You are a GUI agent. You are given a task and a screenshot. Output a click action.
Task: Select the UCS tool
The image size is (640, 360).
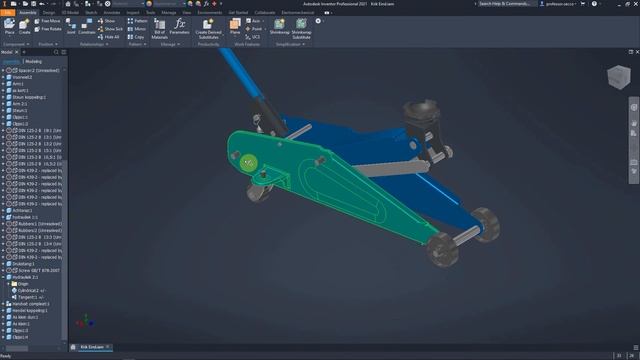tap(253, 37)
